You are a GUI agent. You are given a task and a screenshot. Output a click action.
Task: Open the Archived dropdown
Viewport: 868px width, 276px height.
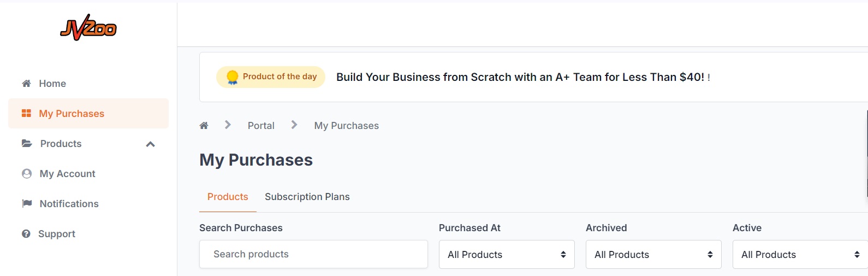pos(653,254)
